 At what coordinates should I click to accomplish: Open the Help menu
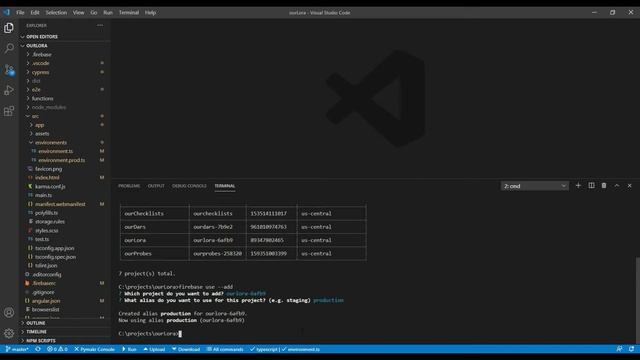coord(150,13)
